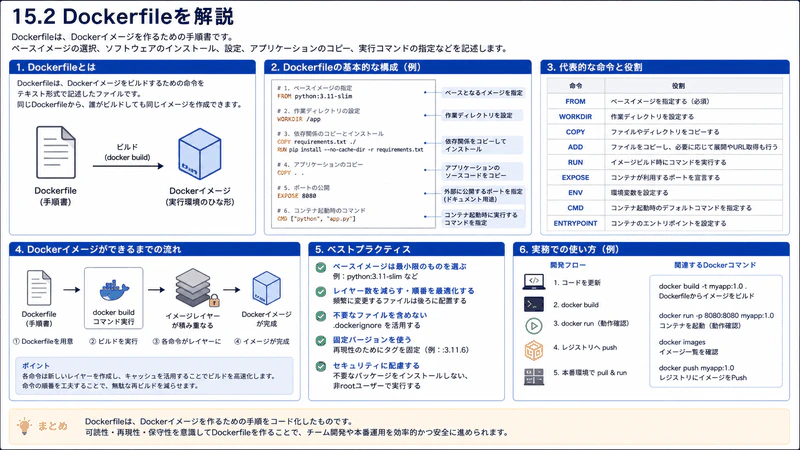Click the CMD ["python", "app.py"] code line
Image resolution: width=800 pixels, height=450 pixels.
click(x=316, y=219)
